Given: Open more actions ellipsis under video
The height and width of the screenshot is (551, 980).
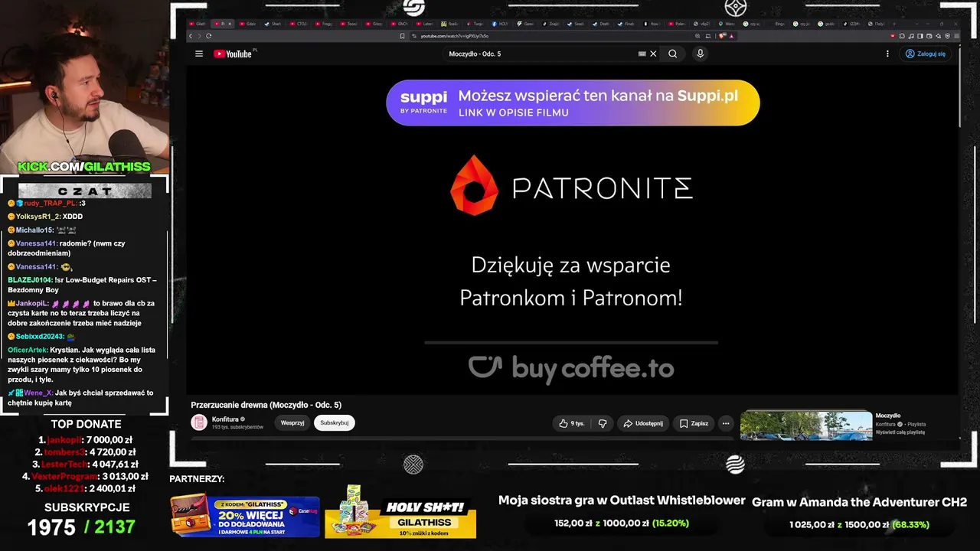Looking at the screenshot, I should (x=726, y=423).
